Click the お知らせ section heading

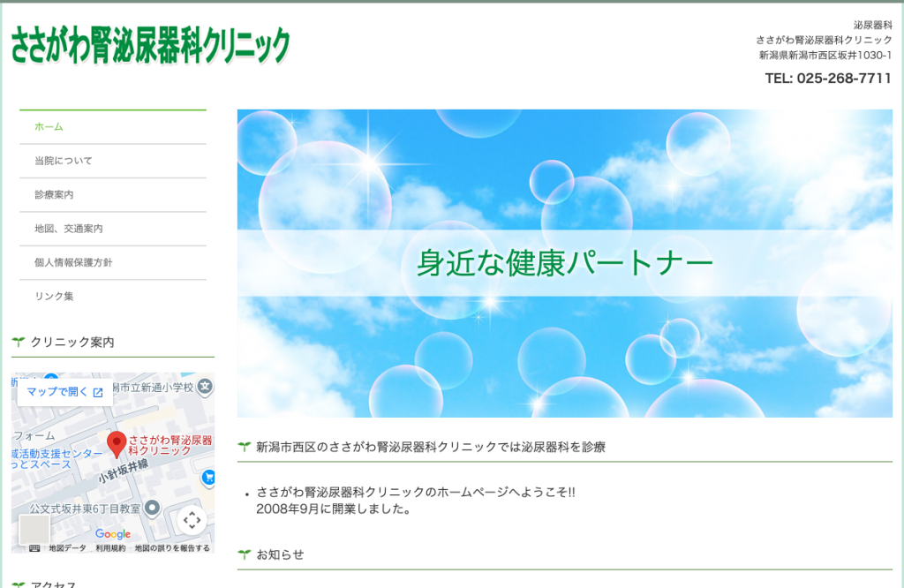tap(280, 554)
